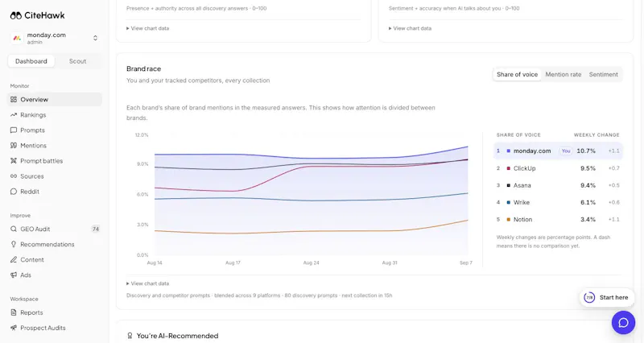This screenshot has height=343, width=644.
Task: Click the Notion orange legend swatch
Action: 509,220
